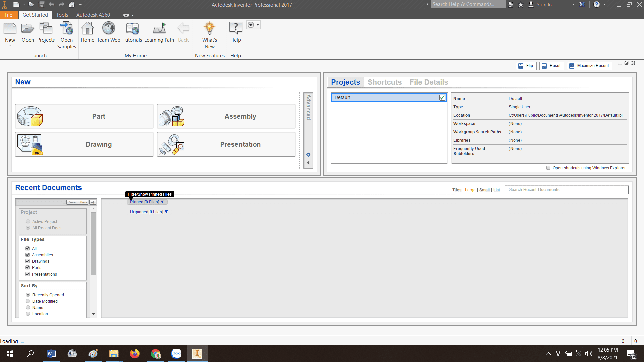Viewport: 644px width, 362px height.
Task: Uncheck the Presentations file type
Action: [x=28, y=274]
